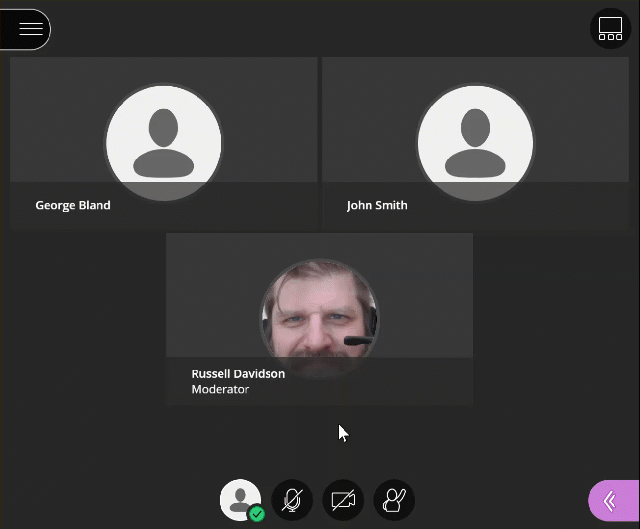
Task: Click the green checkmark status badge
Action: [257, 514]
